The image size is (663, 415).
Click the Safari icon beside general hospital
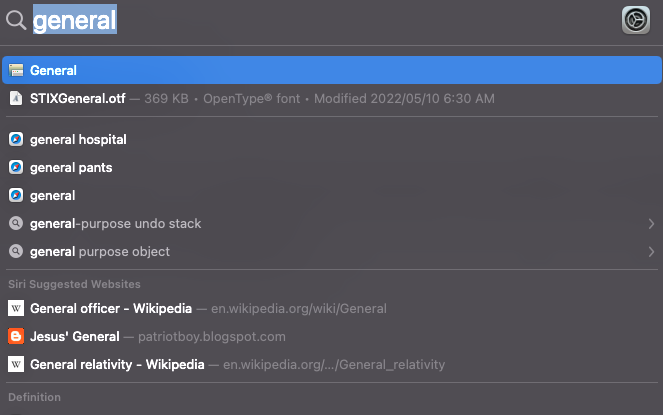tap(16, 139)
